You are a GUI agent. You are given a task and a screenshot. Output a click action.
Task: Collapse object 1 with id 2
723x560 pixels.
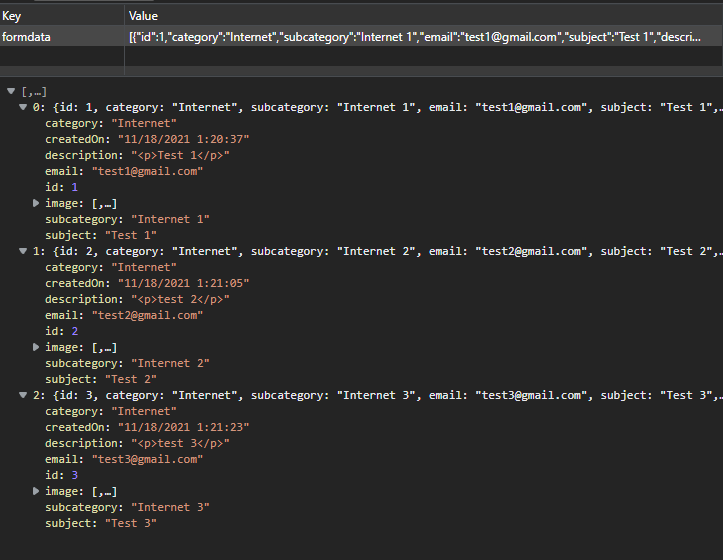[x=23, y=251]
